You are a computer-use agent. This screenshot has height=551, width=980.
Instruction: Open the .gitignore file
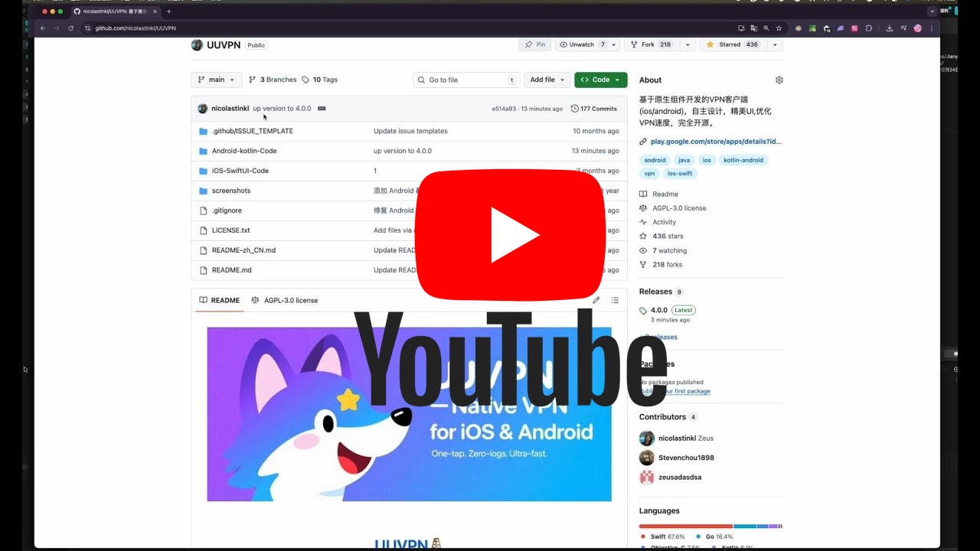point(227,210)
